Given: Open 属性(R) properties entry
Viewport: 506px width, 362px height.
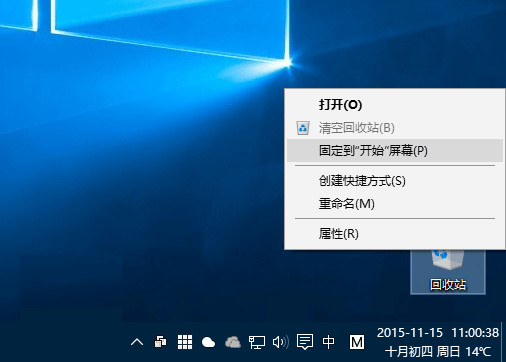Looking at the screenshot, I should pos(395,234).
